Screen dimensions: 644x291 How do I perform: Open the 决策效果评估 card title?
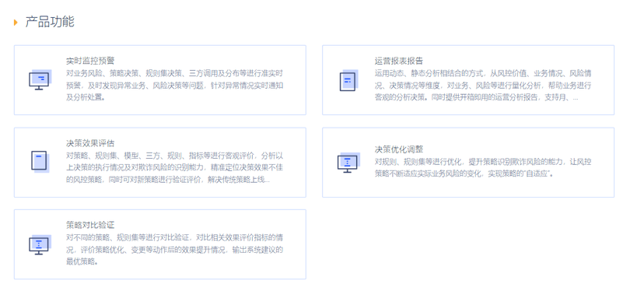[90, 143]
